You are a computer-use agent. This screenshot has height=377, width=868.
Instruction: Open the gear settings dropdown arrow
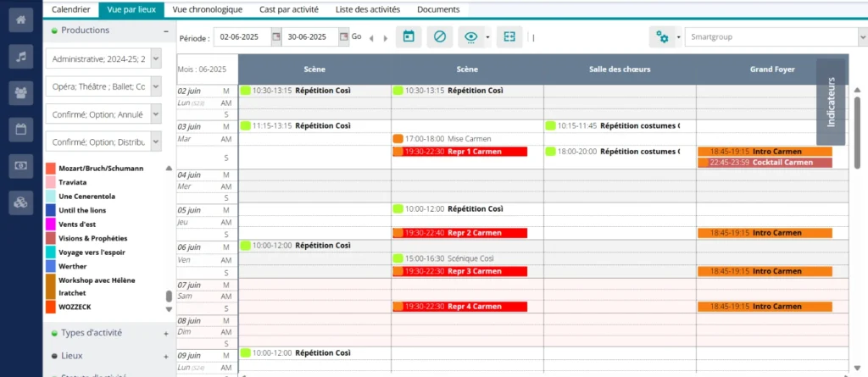[679, 37]
